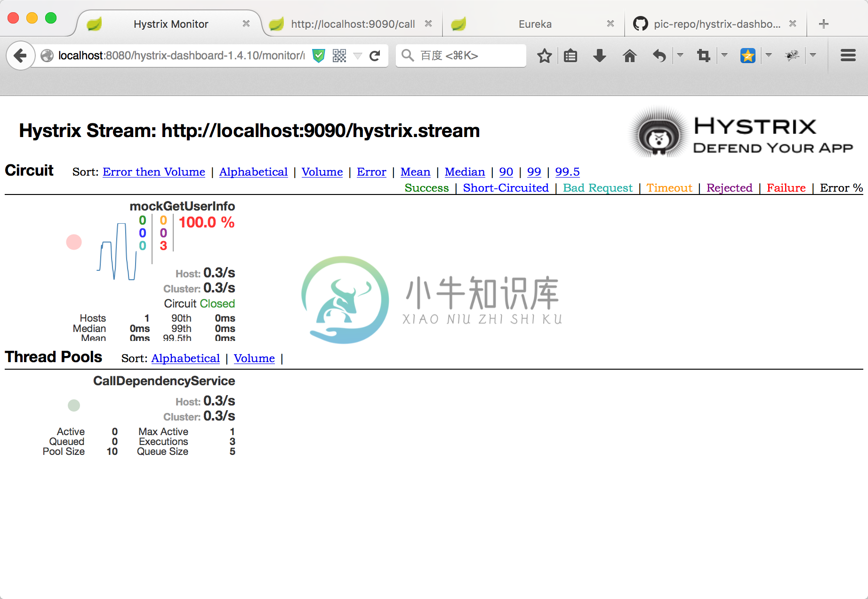This screenshot has width=868, height=599.
Task: Open a new tab with the plus button
Action: [823, 24]
